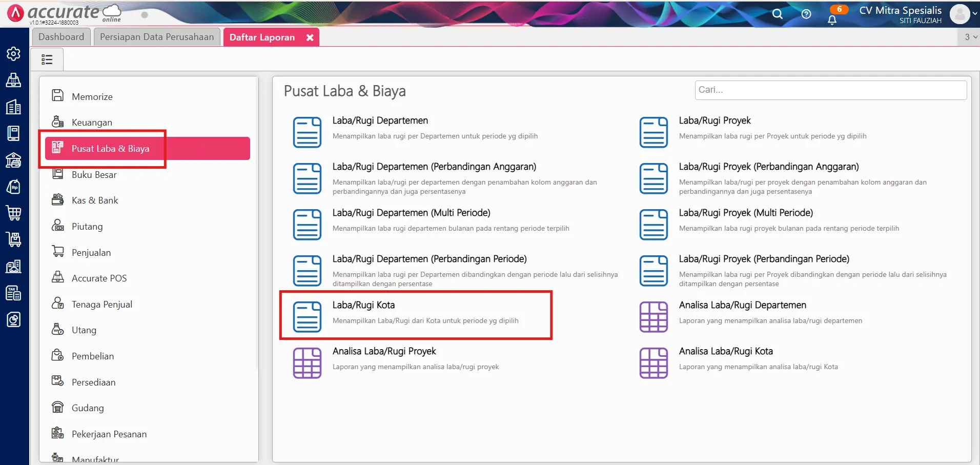This screenshot has height=465, width=980.
Task: Expand the user account dropdown arrow
Action: pos(974,14)
